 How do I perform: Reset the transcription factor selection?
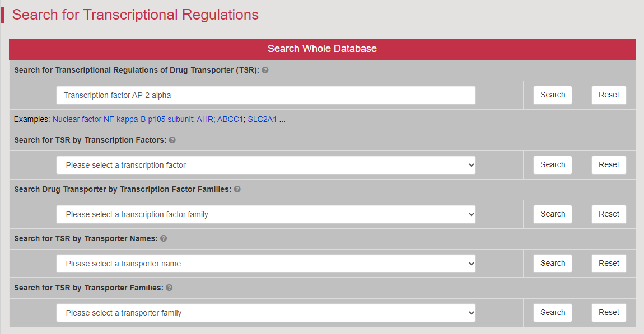tap(609, 165)
